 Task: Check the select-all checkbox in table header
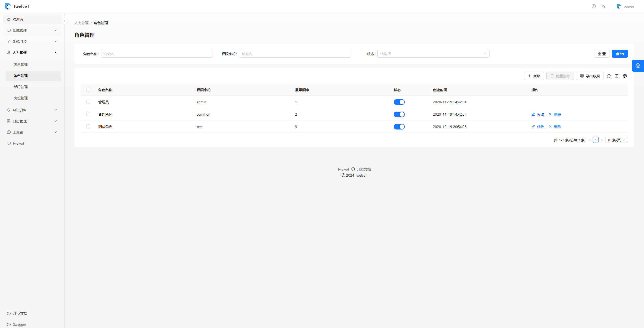click(x=88, y=90)
